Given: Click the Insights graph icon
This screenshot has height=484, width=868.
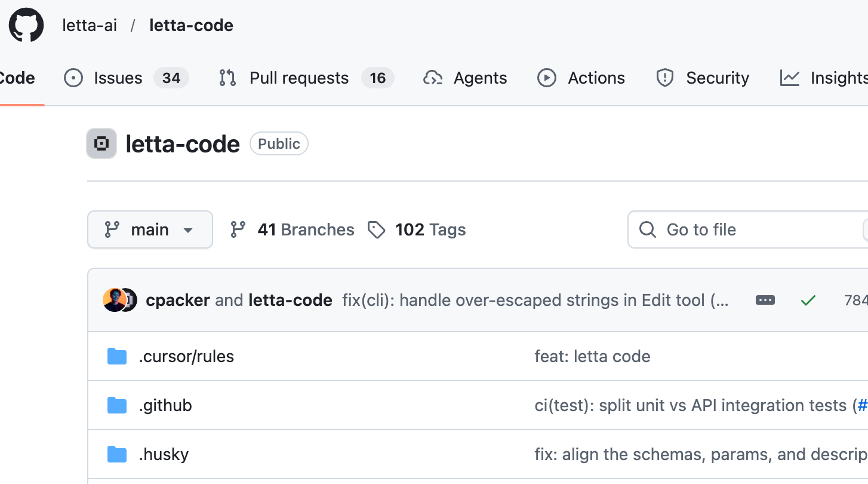Looking at the screenshot, I should point(790,78).
